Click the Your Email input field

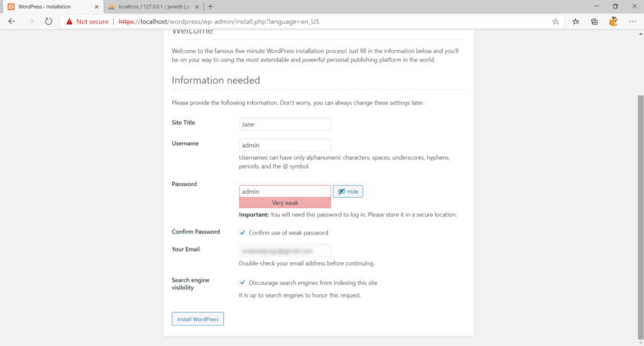pos(285,250)
